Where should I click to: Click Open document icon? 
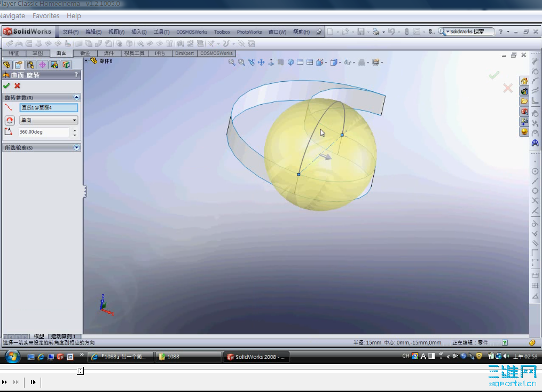[345, 32]
